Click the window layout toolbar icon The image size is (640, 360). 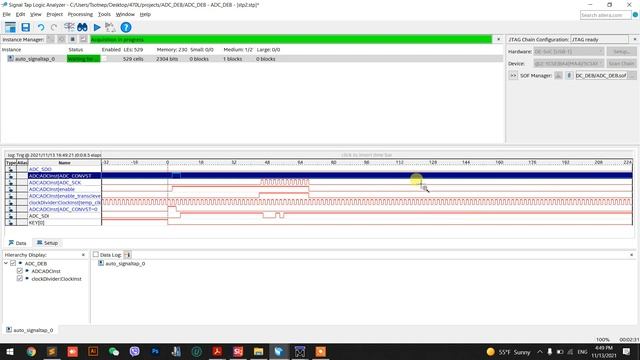10,27
